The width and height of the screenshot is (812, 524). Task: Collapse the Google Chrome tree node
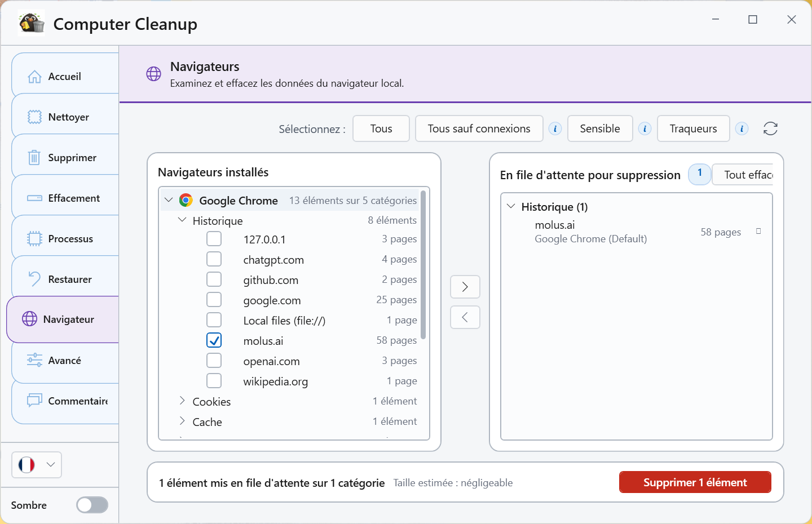coord(168,200)
